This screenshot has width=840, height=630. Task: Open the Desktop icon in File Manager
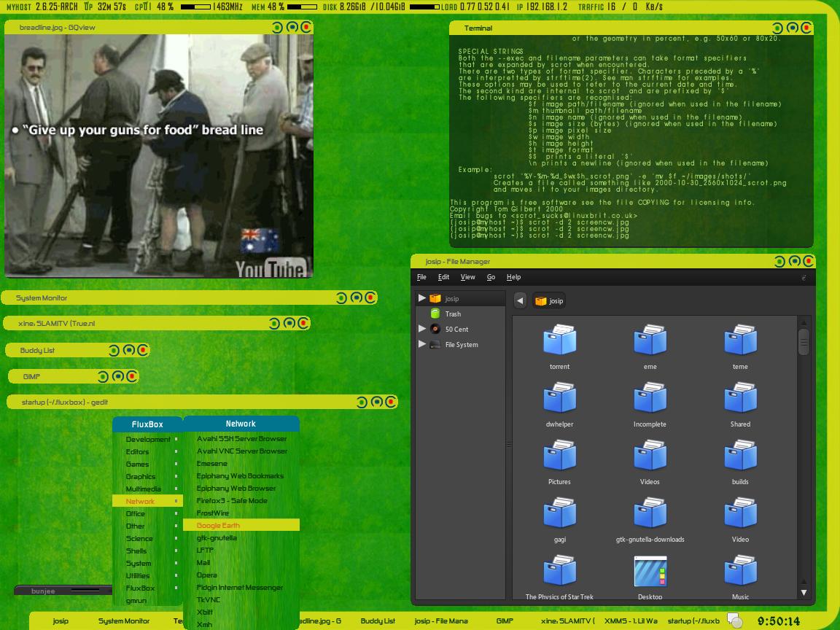[x=650, y=570]
